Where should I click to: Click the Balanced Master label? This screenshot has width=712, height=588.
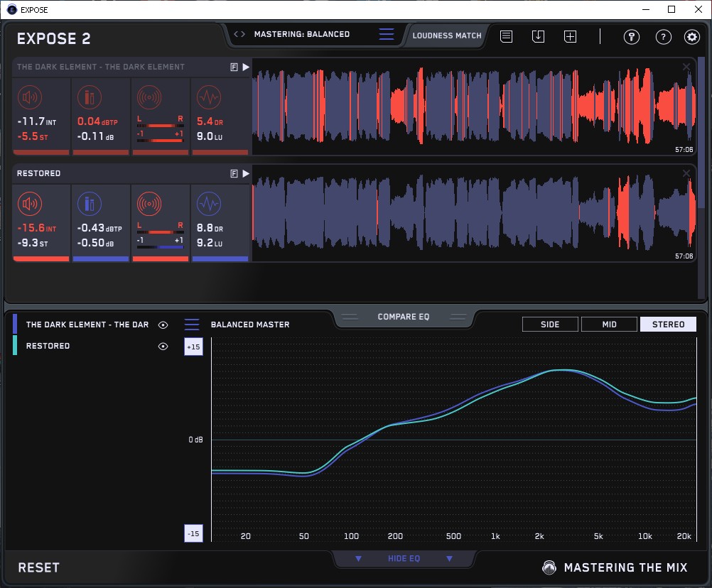click(249, 325)
